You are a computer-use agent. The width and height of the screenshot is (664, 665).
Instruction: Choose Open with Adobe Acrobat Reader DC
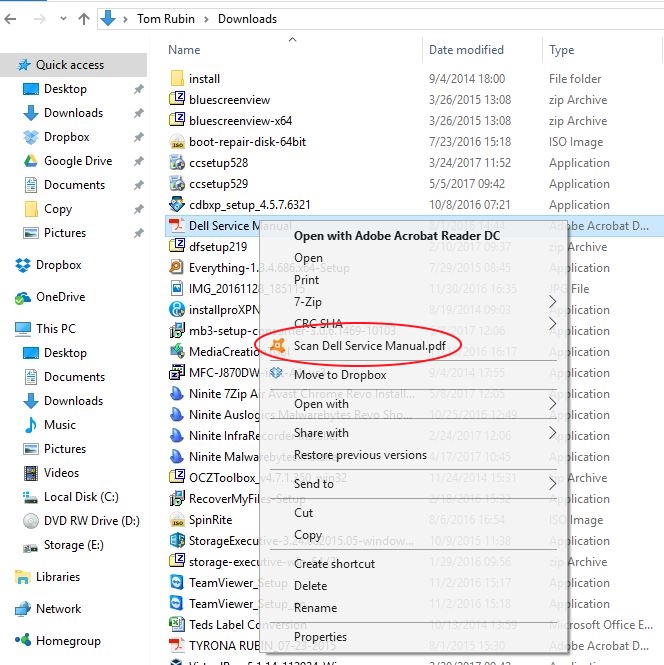pos(397,235)
